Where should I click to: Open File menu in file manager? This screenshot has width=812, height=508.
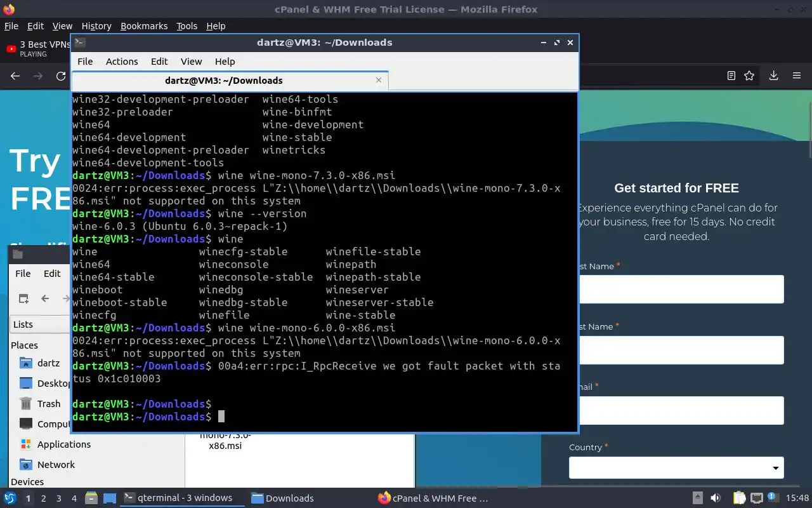coord(23,274)
